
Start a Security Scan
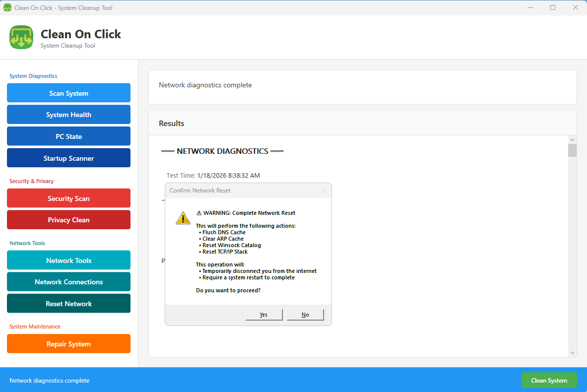(x=68, y=198)
